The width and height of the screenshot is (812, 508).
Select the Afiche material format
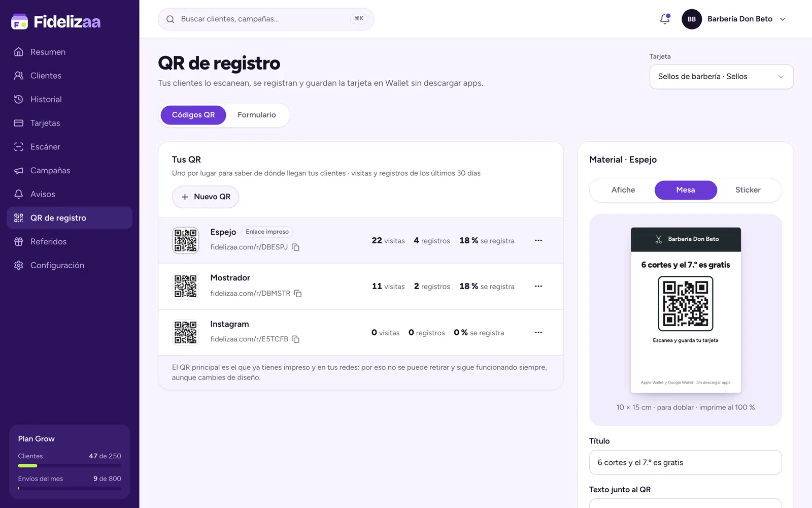623,190
